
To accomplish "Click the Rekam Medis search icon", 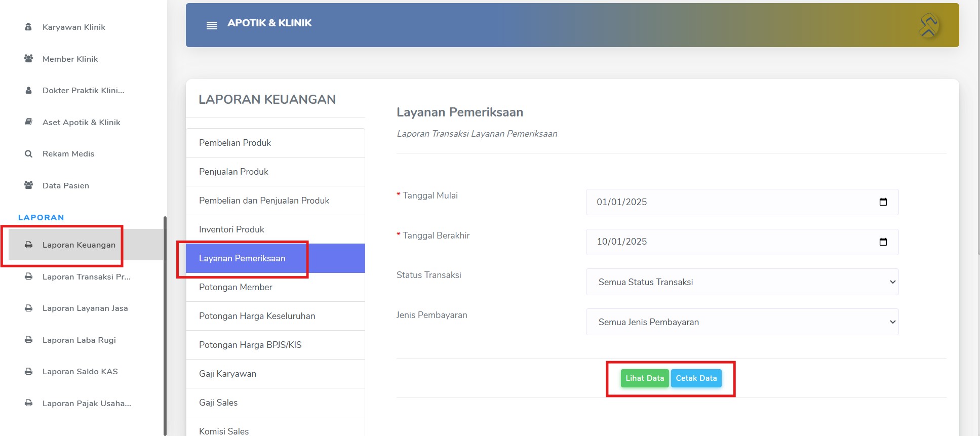I will [28, 154].
